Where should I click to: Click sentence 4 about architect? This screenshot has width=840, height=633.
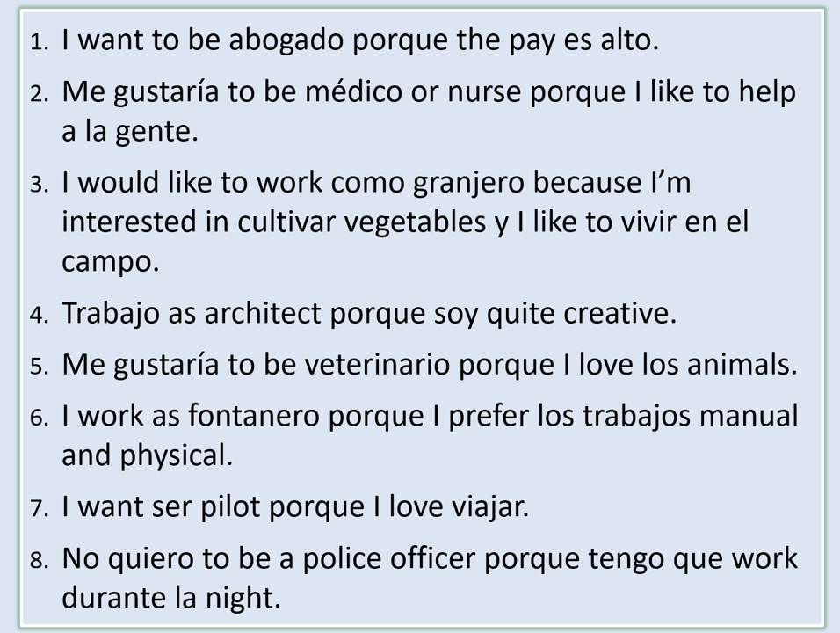click(369, 314)
